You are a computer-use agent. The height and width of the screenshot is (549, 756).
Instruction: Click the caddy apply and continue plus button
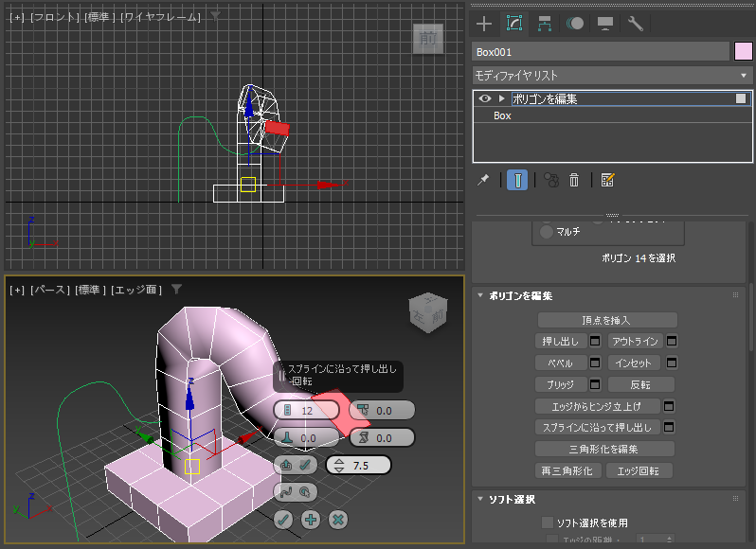point(311,520)
